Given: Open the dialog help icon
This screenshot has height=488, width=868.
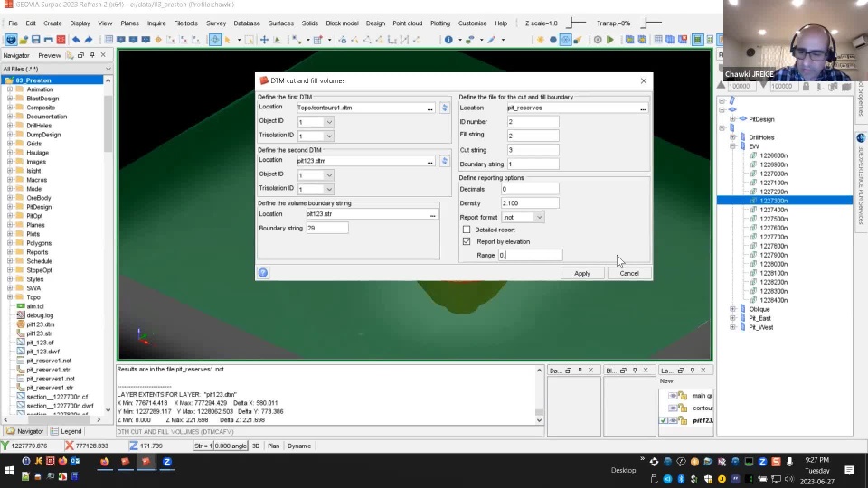Looking at the screenshot, I should (x=263, y=272).
